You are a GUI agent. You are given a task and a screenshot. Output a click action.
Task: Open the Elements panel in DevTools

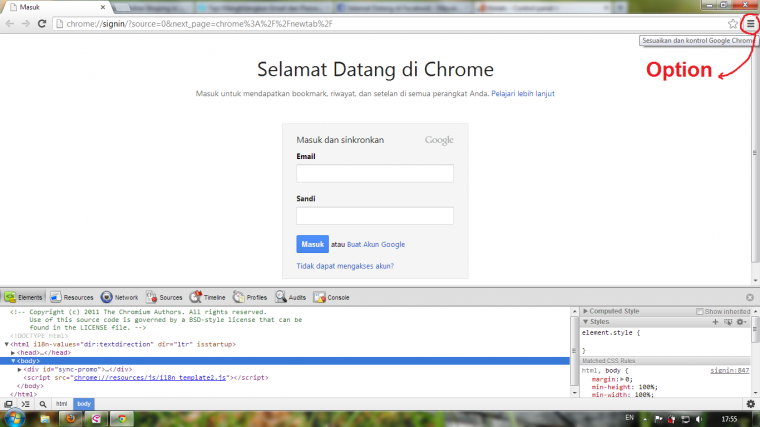24,297
